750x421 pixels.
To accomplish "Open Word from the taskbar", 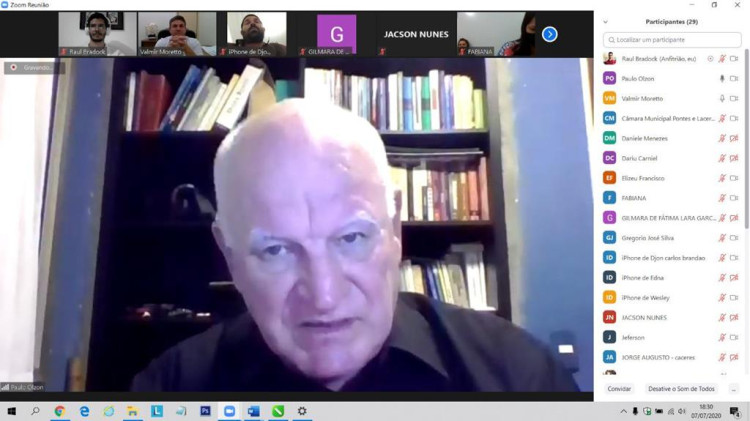I will pos(254,411).
